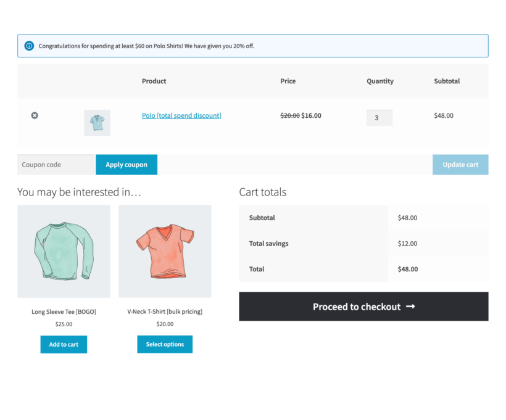The image size is (506, 420).
Task: Open the Polo shirt thumbnail image
Action: [97, 123]
